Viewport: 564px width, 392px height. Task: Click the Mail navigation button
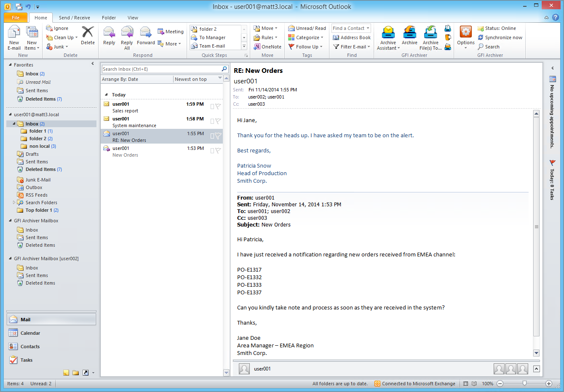(x=51, y=320)
